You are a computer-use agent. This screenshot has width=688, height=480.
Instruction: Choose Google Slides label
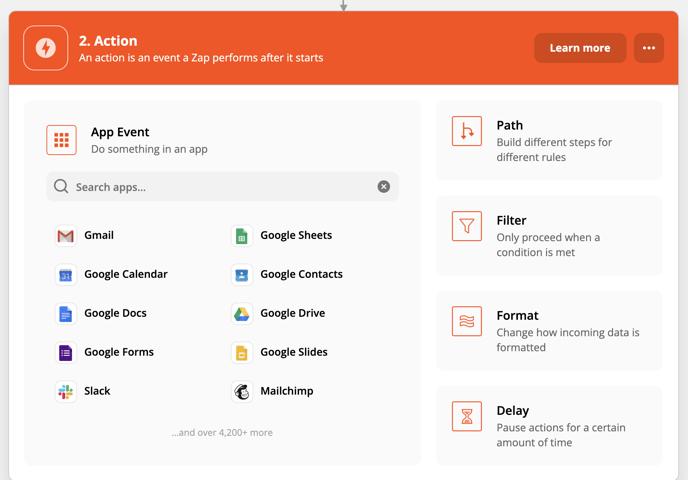pyautogui.click(x=294, y=352)
